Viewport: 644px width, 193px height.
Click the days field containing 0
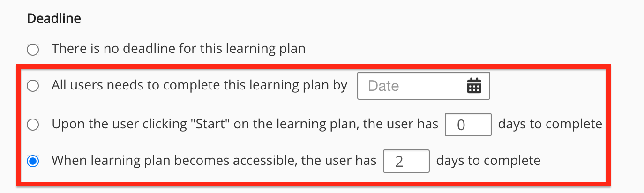(x=468, y=125)
